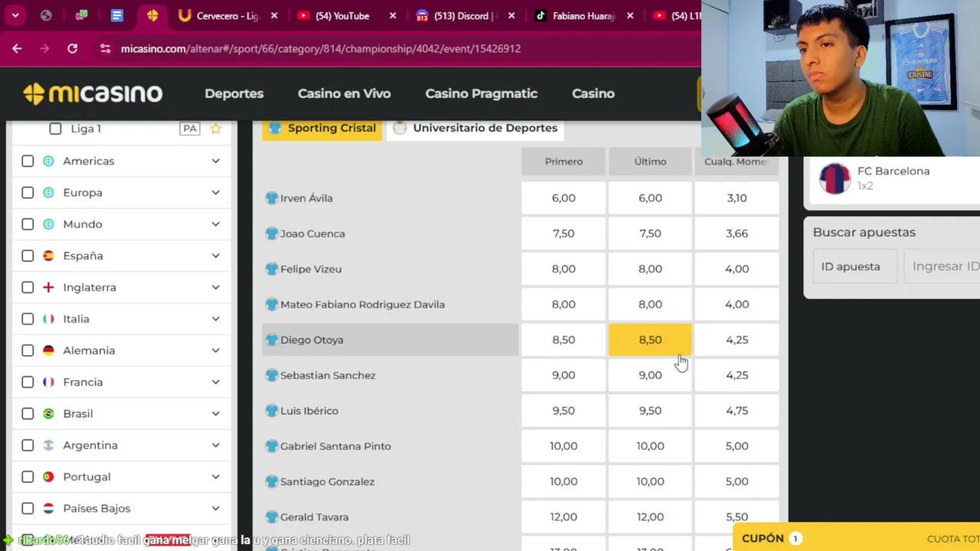Check the España checkbox
This screenshot has height=551, width=980.
tap(28, 256)
